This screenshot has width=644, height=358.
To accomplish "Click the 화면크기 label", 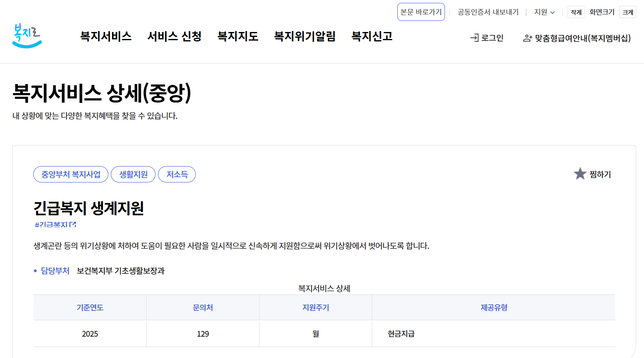I will (602, 12).
